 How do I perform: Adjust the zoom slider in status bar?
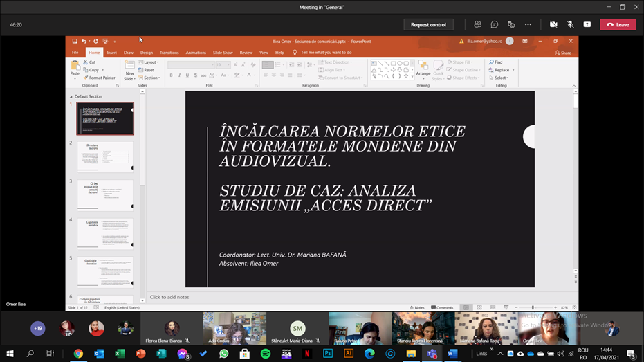point(533,307)
